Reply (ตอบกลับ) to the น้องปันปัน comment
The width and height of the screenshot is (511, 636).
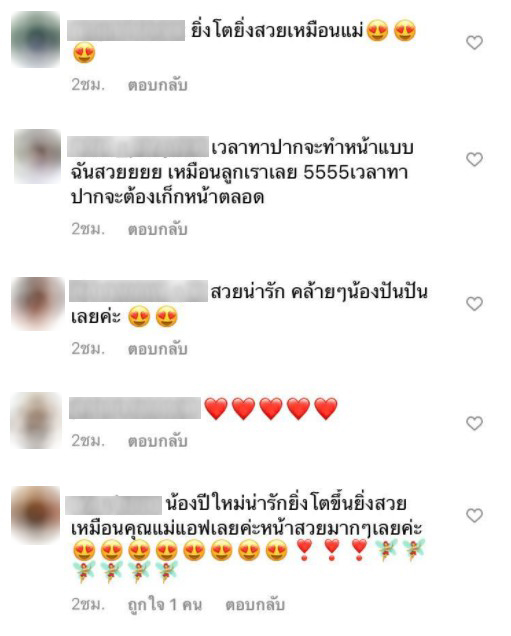(x=157, y=349)
